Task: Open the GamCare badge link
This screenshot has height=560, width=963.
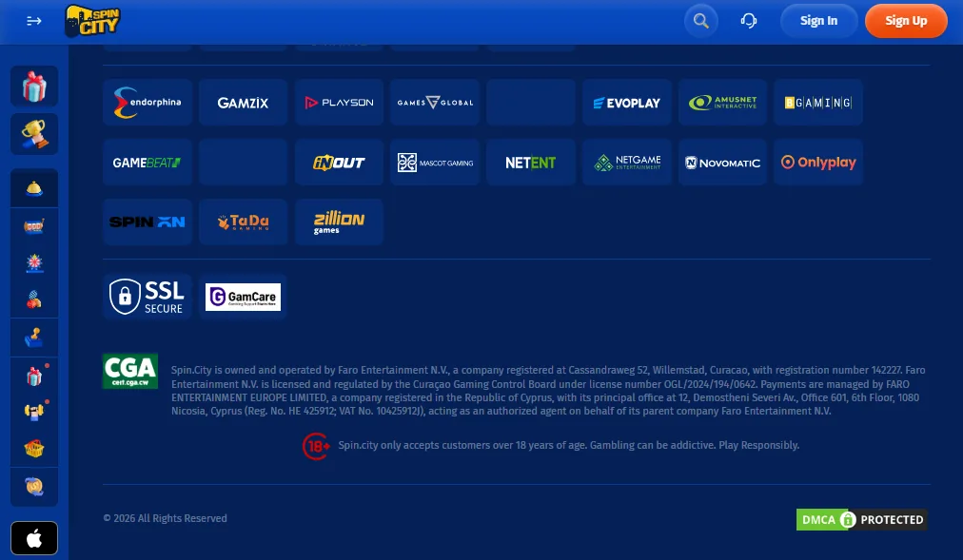Action: [x=244, y=297]
